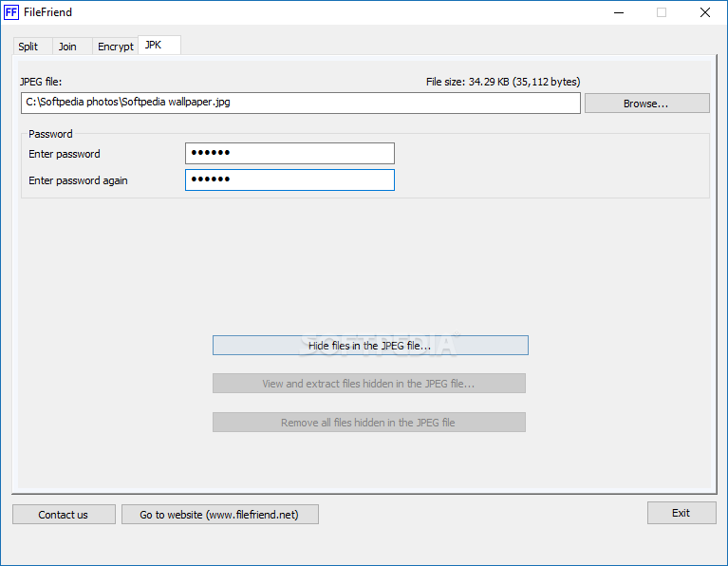728x566 pixels.
Task: Click the FileFriend title text
Action: (x=47, y=12)
